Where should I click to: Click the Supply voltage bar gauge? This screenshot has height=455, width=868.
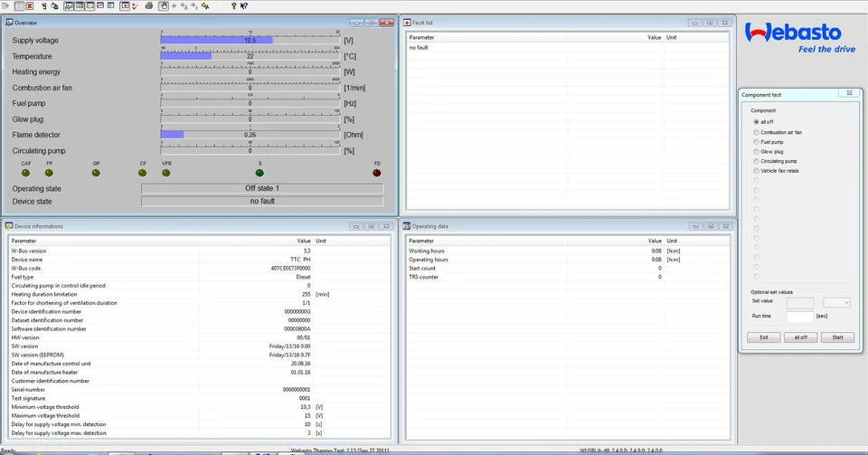point(250,41)
